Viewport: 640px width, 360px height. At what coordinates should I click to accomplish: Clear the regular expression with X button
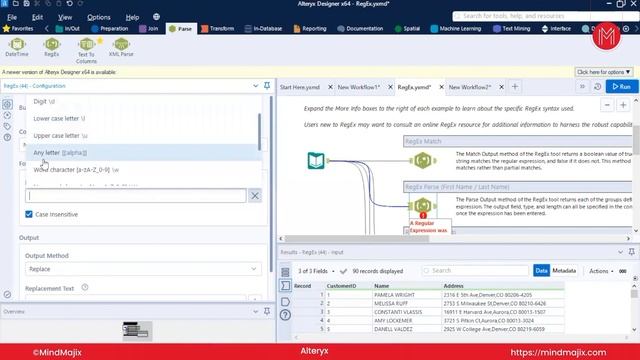point(255,196)
